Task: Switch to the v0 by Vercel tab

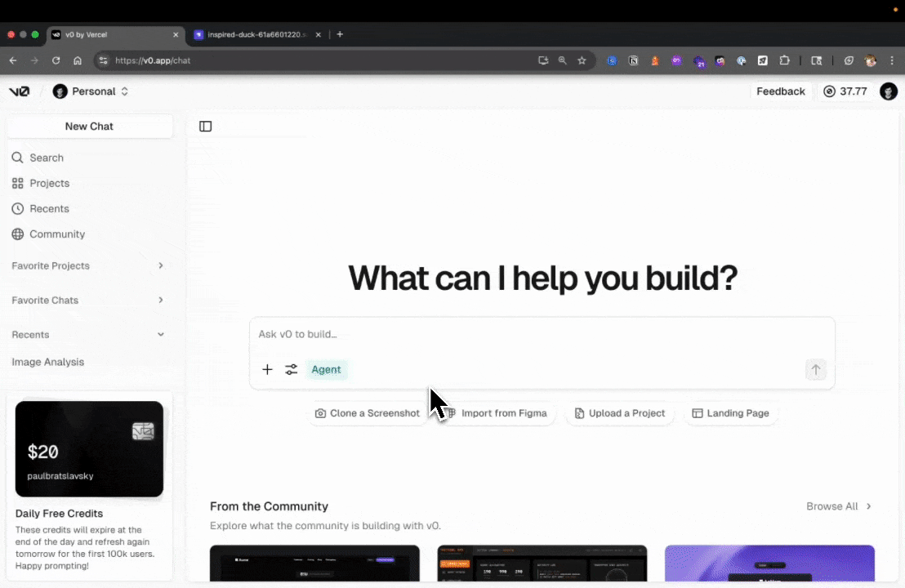Action: click(115, 34)
